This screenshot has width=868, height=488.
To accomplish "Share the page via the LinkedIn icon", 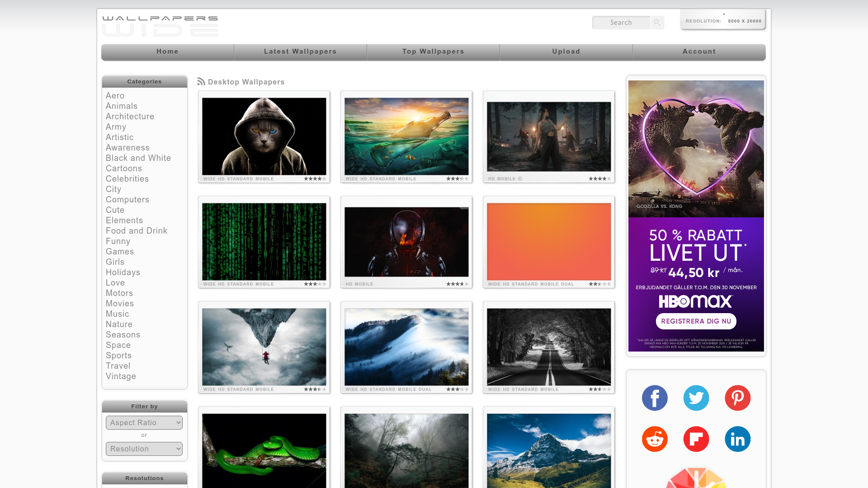I will 738,439.
